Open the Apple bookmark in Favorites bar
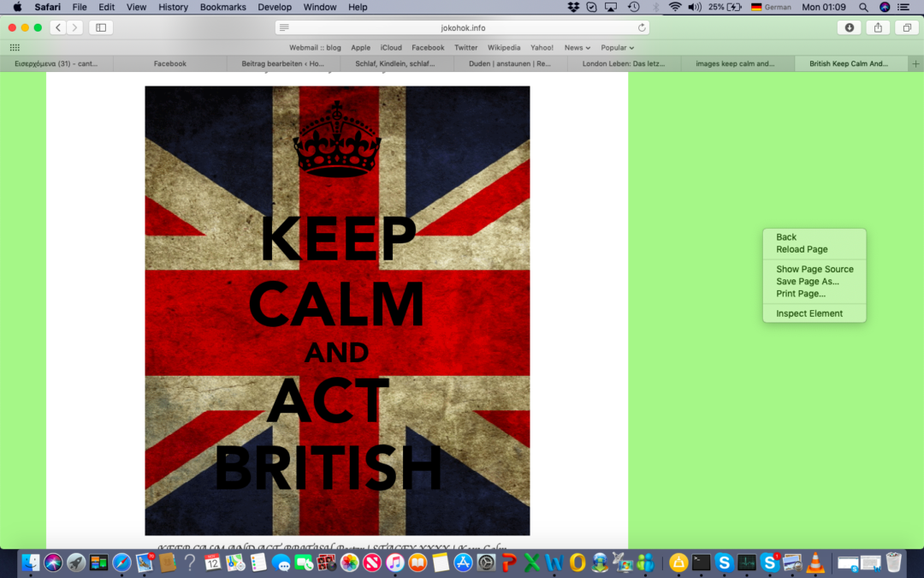924x578 pixels. 361,48
